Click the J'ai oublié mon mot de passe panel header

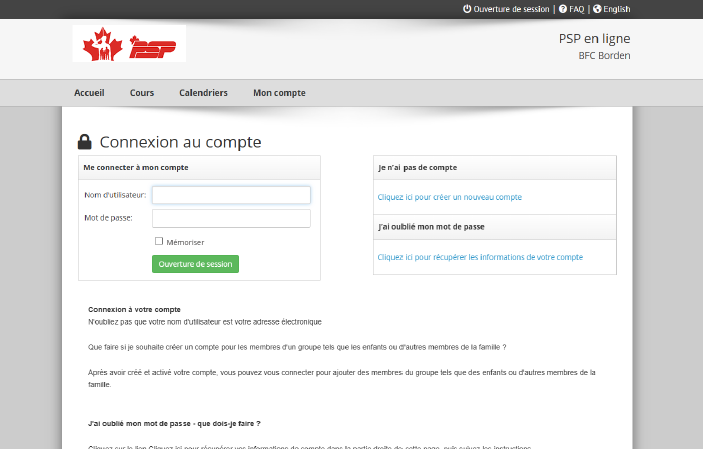495,227
